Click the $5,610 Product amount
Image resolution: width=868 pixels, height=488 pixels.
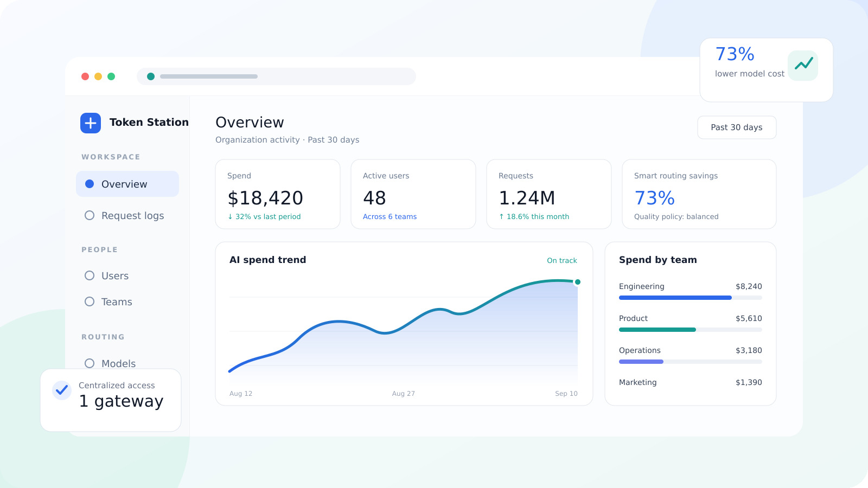(749, 318)
